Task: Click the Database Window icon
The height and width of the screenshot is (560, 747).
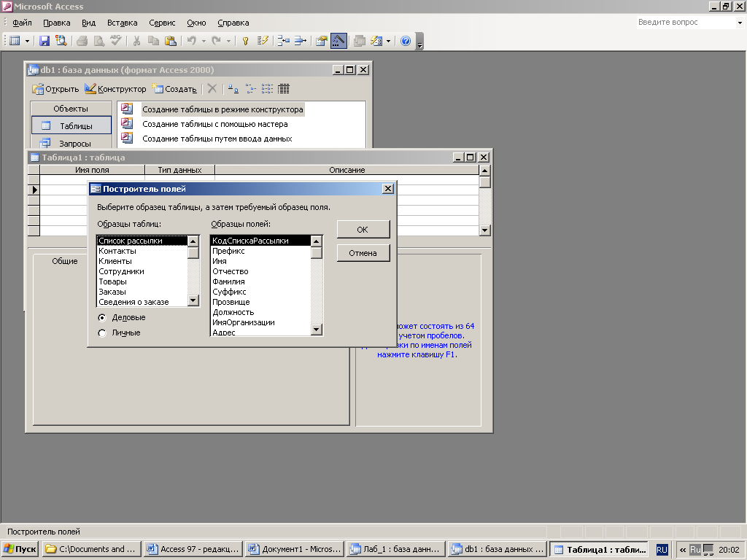Action: [360, 41]
